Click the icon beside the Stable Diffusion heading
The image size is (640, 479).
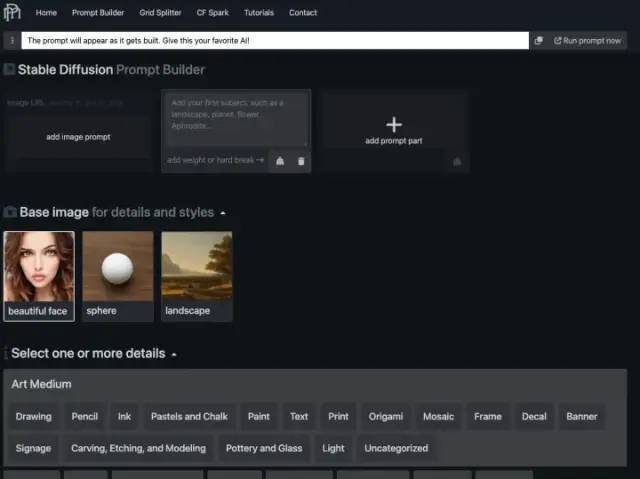click(9, 69)
